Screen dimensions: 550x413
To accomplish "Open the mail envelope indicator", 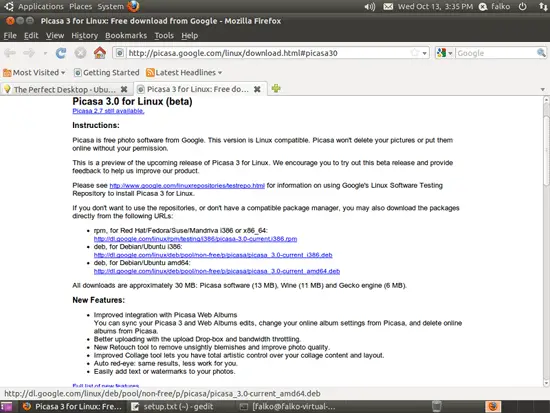I will click(388, 6).
